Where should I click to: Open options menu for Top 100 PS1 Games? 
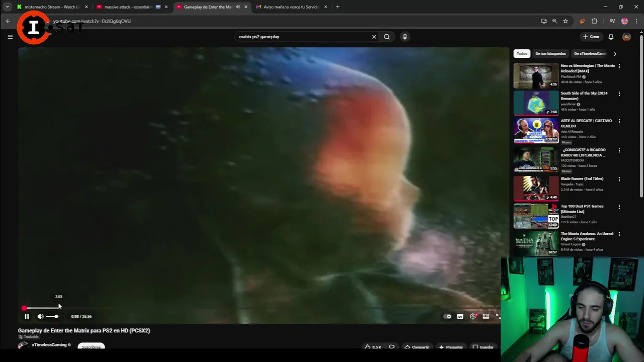pyautogui.click(x=619, y=207)
